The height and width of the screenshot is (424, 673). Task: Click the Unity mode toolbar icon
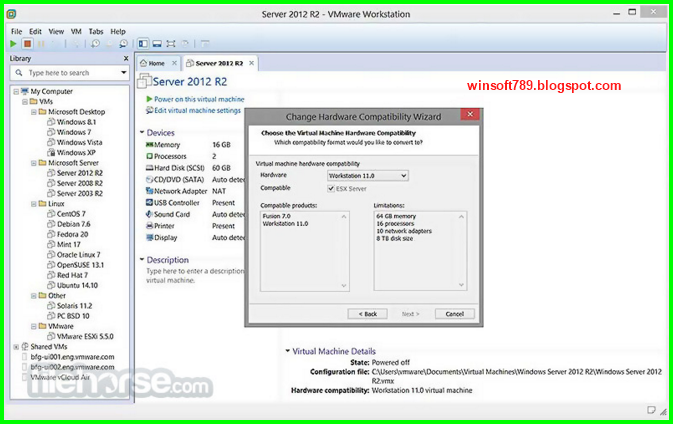pos(185,44)
